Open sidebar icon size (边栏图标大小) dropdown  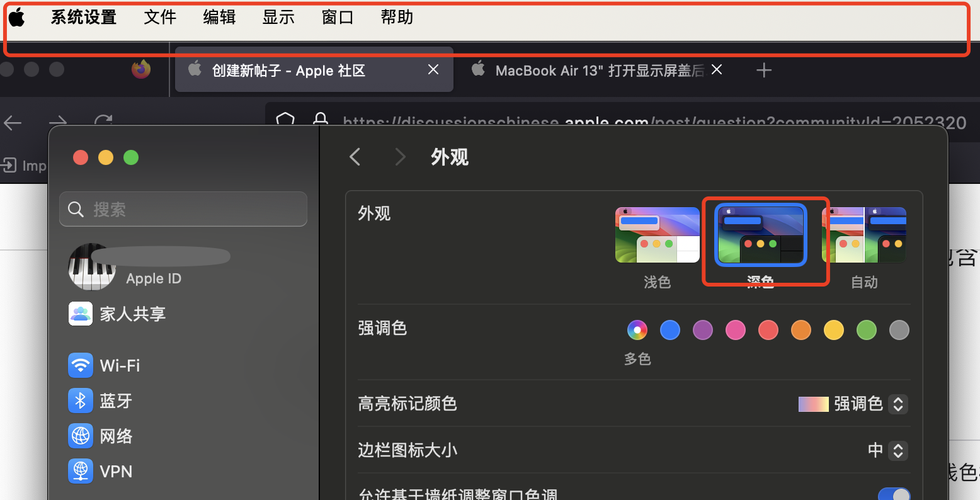pos(898,450)
